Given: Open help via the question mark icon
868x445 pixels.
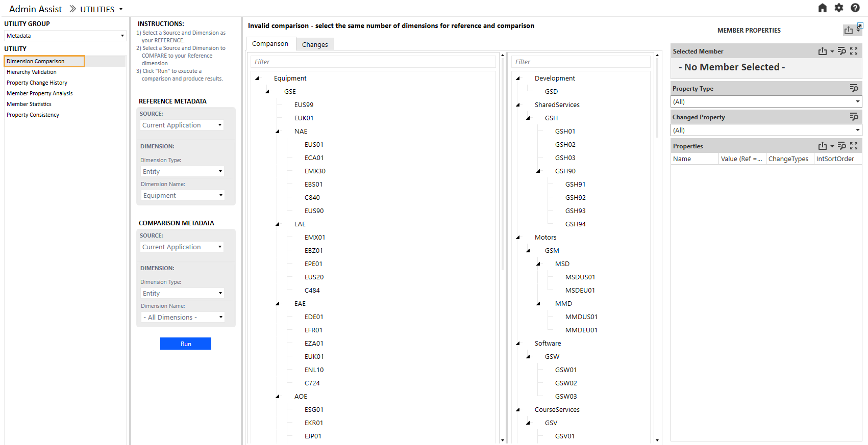Looking at the screenshot, I should tap(855, 8).
